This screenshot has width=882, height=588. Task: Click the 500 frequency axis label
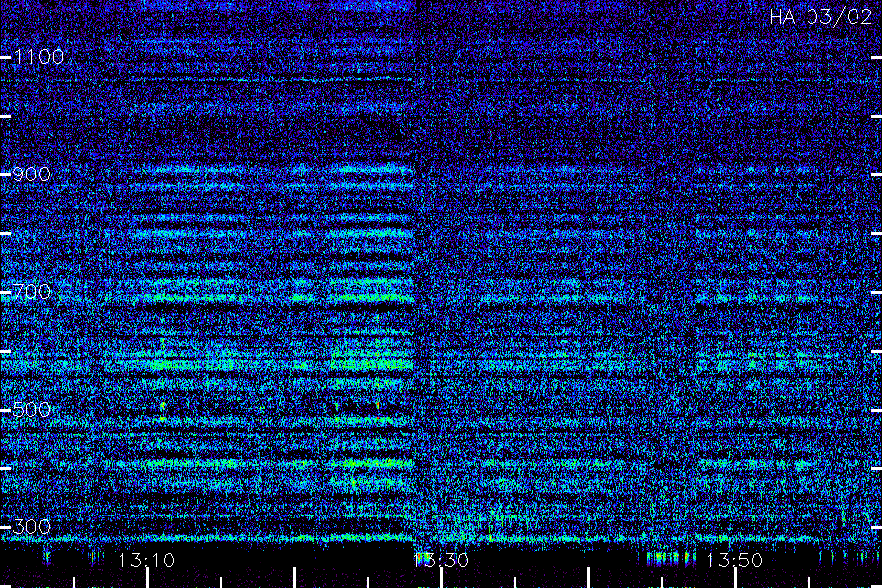point(31,410)
